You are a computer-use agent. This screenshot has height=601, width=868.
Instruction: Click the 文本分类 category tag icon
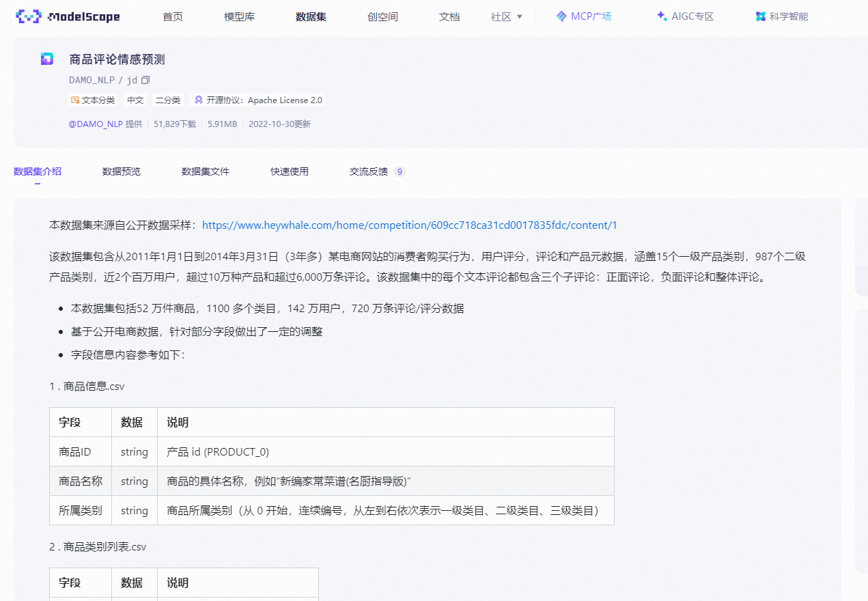(x=75, y=100)
